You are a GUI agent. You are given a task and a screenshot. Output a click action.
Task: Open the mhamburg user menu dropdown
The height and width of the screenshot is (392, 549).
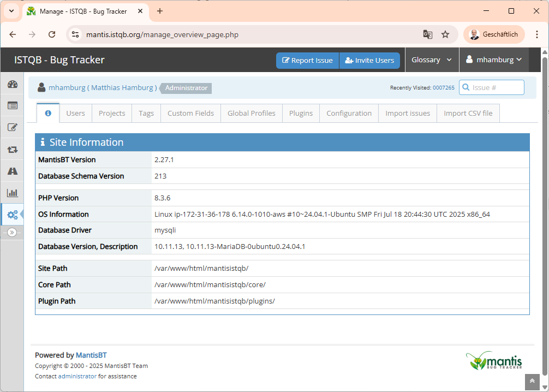494,60
